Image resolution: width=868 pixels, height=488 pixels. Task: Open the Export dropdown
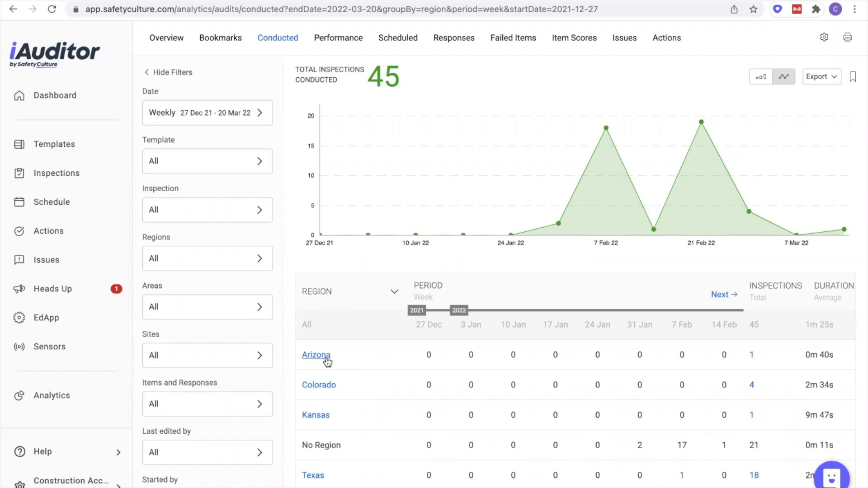(822, 77)
